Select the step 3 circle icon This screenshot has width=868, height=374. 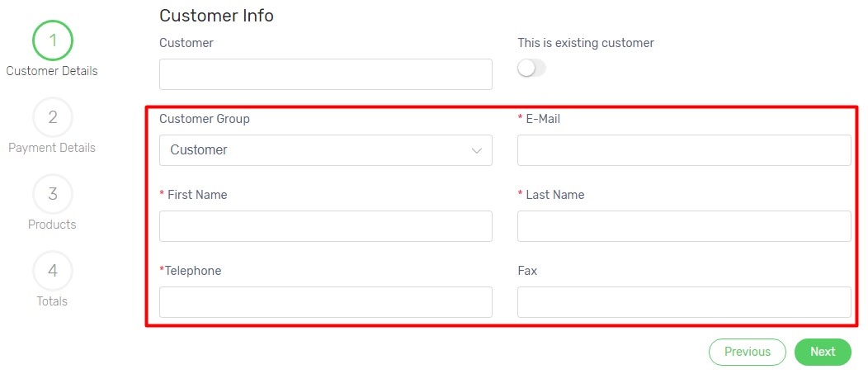click(x=53, y=194)
